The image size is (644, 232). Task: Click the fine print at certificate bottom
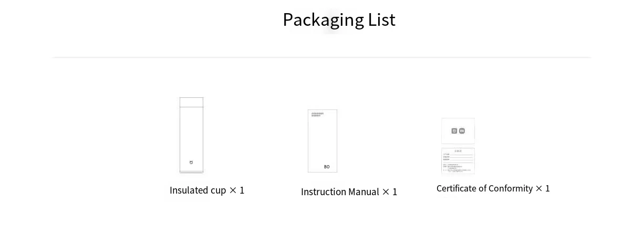click(x=458, y=168)
